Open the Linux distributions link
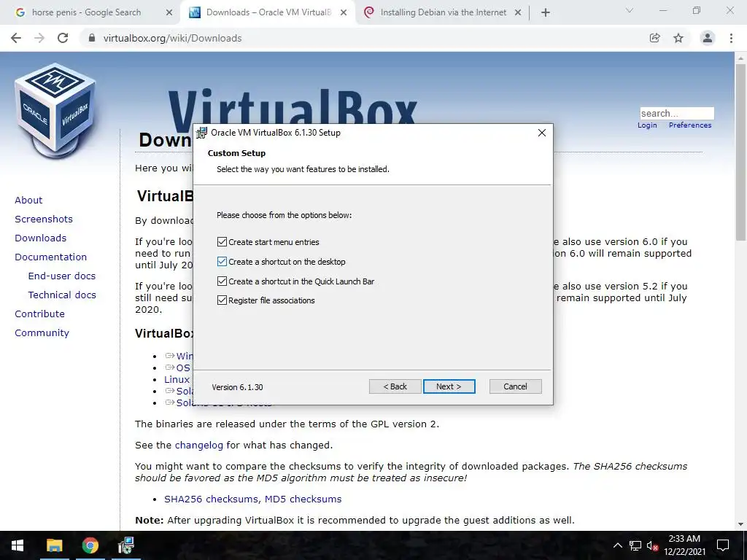The height and width of the screenshot is (560, 747). pos(177,379)
